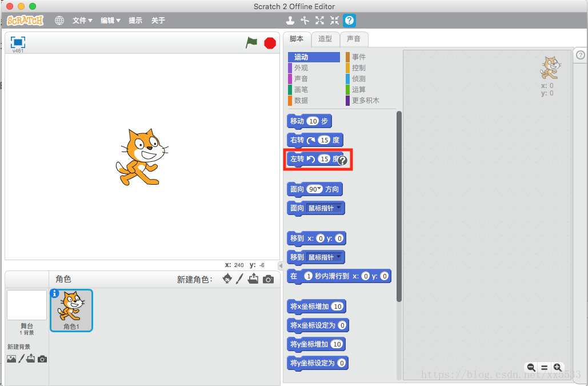Paint a new backdrop
Screen dimensions: 588x386
click(21, 359)
